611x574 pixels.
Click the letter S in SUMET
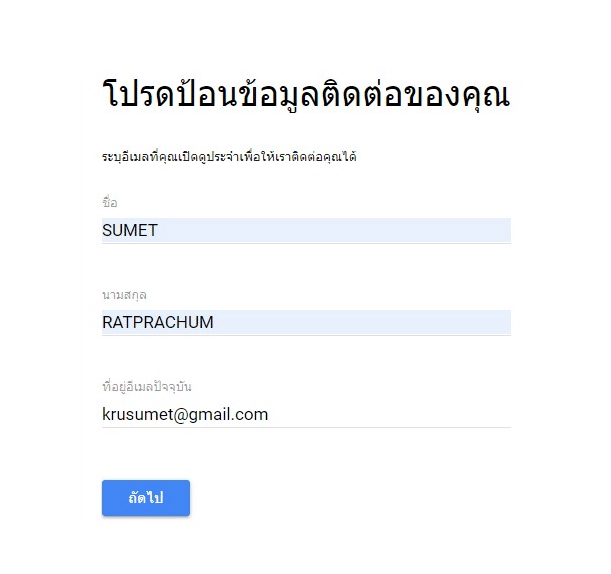tap(107, 231)
